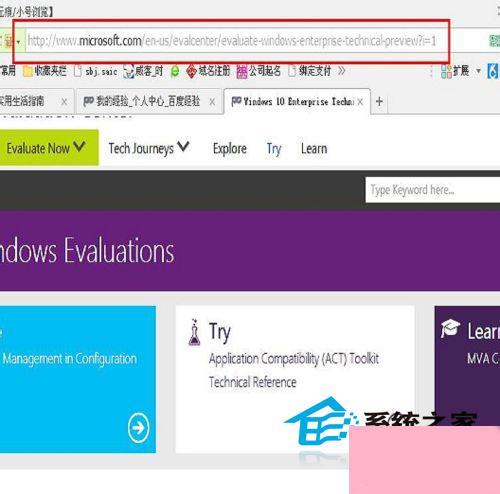
Task: Open a new tab with the plus button
Action: pyautogui.click(x=379, y=101)
